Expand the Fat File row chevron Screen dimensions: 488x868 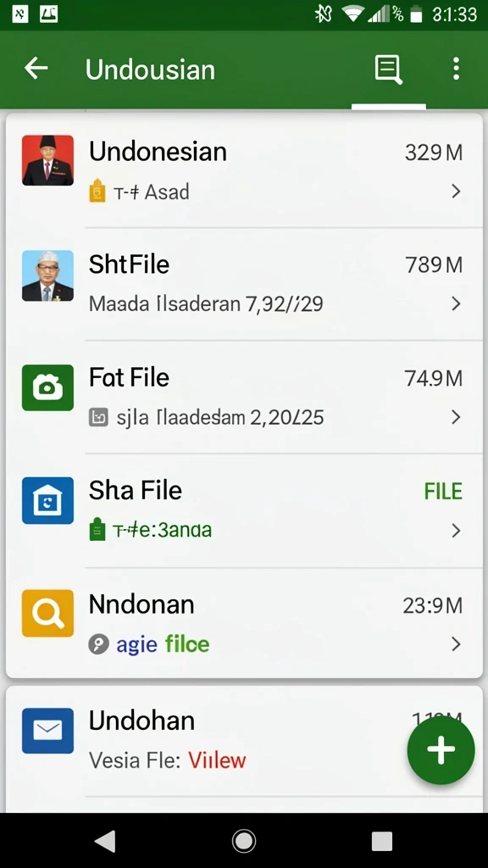(456, 417)
